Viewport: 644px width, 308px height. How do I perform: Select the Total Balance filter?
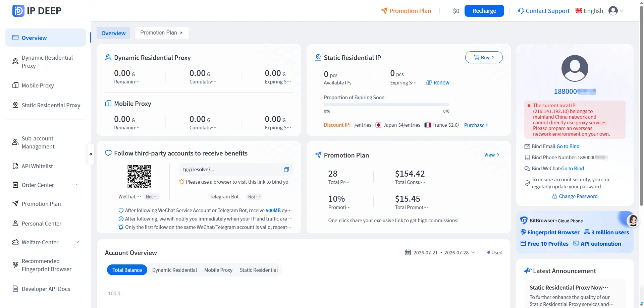(x=127, y=270)
